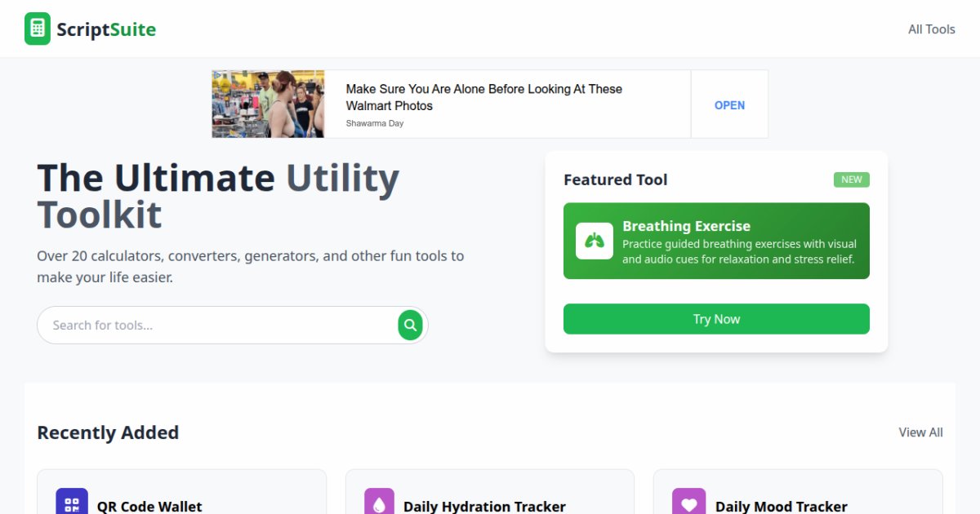Click View All next to Recently Added
Viewport: 980px width, 514px height.
[x=920, y=432]
